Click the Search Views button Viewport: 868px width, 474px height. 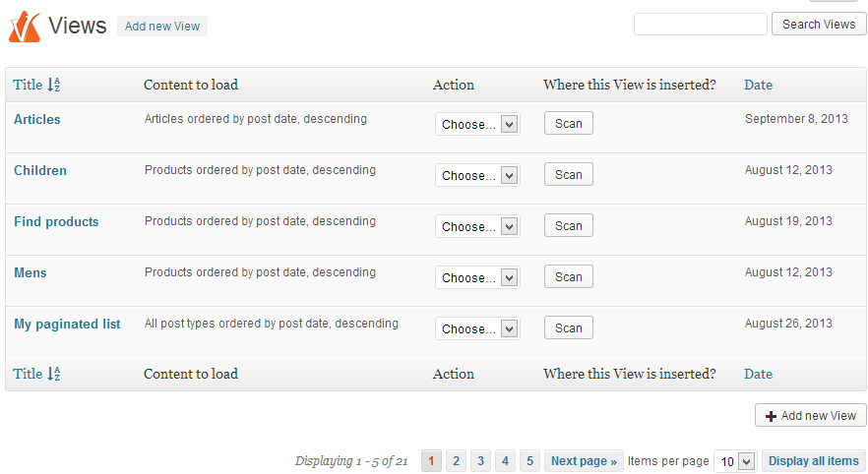(819, 25)
